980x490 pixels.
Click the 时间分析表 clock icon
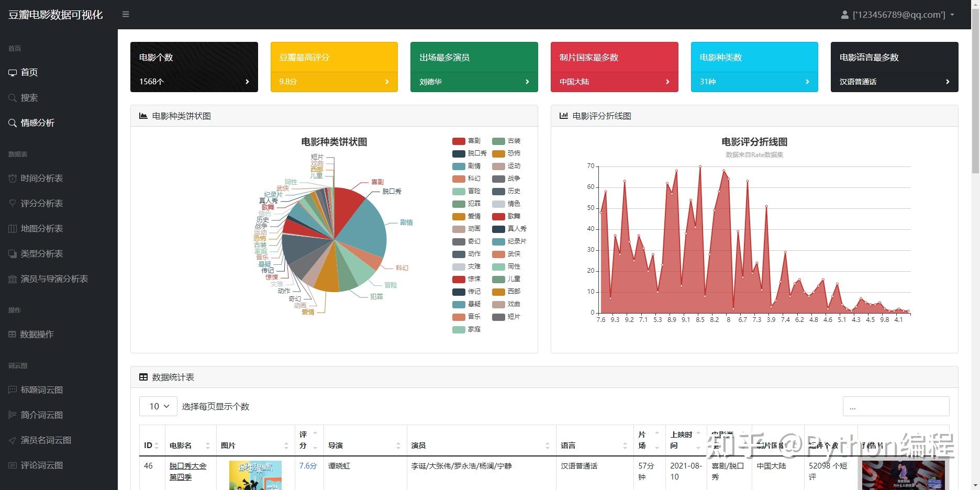[13, 178]
